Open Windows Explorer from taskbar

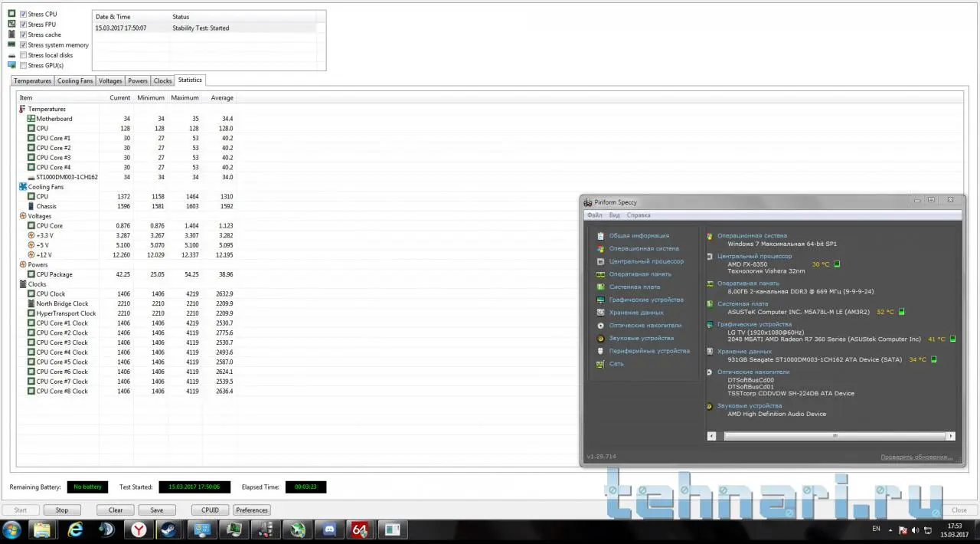(x=41, y=529)
